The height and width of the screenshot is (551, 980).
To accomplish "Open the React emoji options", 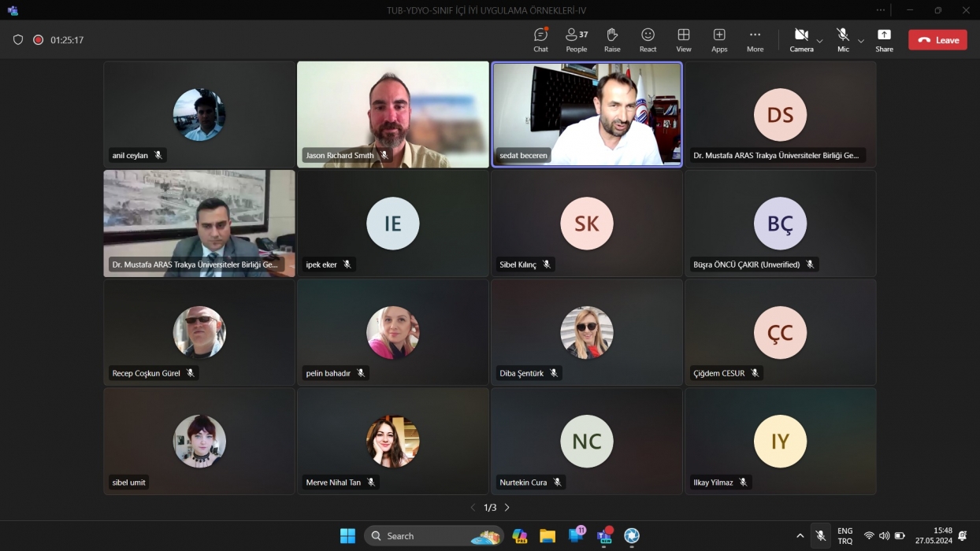I will click(x=648, y=39).
